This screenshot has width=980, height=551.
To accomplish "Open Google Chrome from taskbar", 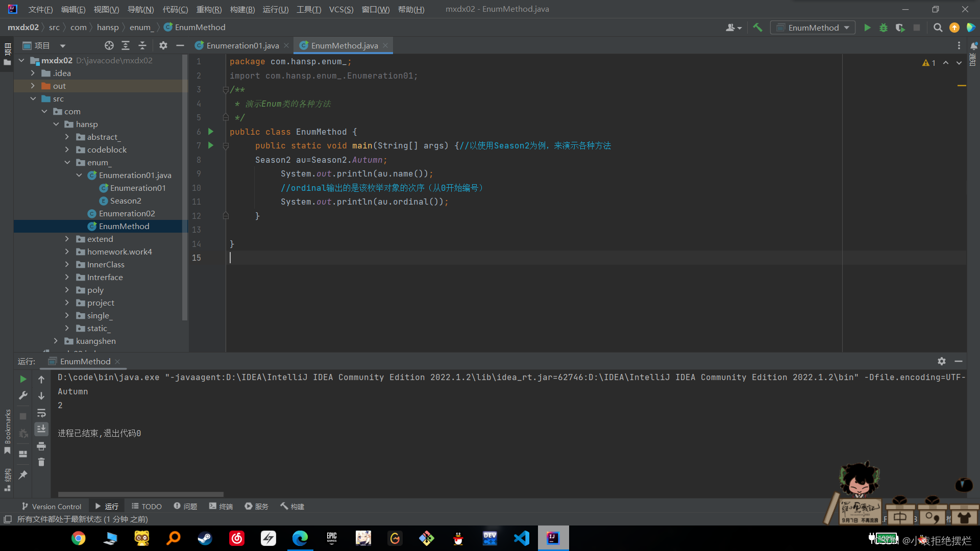I will (x=79, y=538).
